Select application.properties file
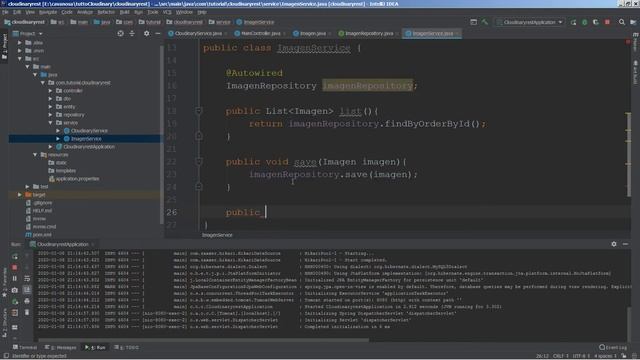Viewport: 640px width, 360px height. pos(77,179)
